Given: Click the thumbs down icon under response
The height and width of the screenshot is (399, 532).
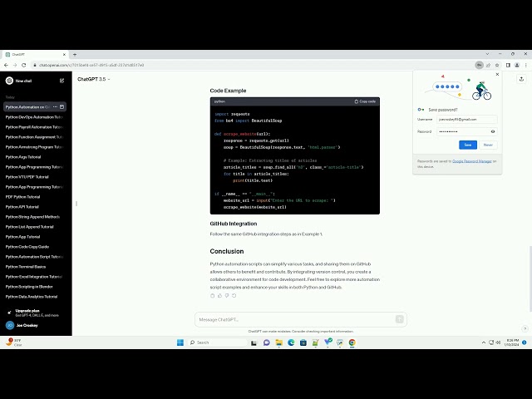Looking at the screenshot, I should (x=227, y=296).
